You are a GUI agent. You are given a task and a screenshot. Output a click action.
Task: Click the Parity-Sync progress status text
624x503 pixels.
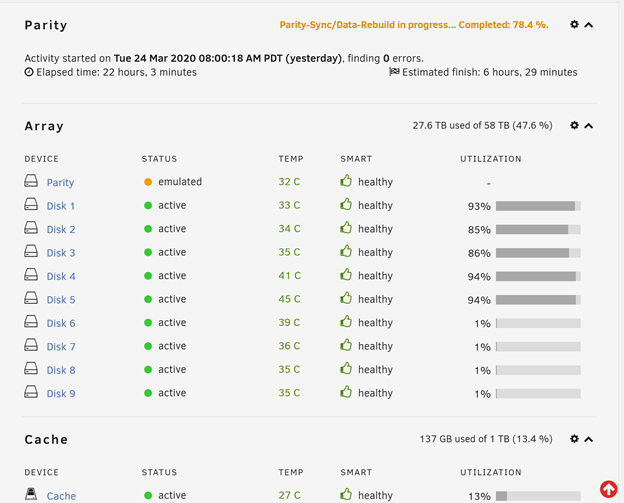[414, 25]
